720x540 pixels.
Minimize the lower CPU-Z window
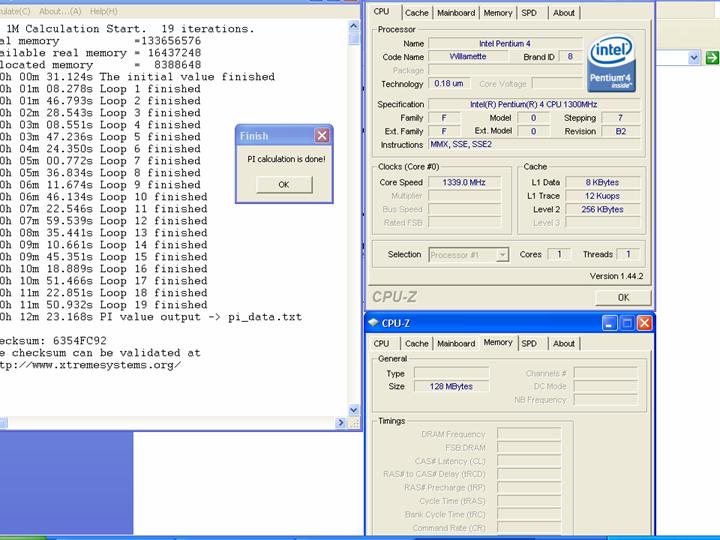[x=609, y=324]
